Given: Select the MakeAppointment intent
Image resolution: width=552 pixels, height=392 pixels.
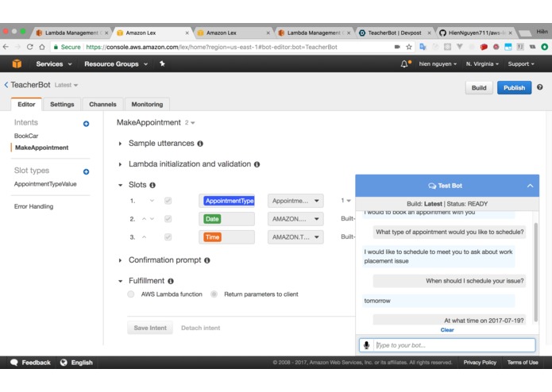Looking at the screenshot, I should tap(41, 148).
